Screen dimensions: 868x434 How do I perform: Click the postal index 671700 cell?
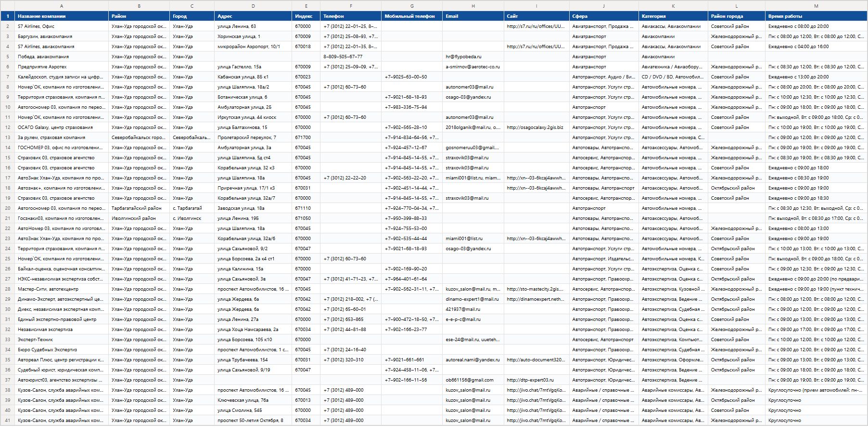[306, 138]
